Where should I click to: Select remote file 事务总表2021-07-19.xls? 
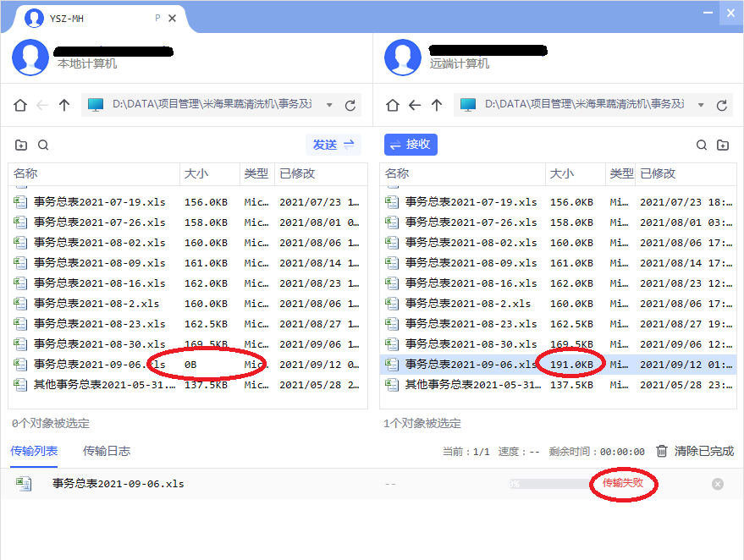coord(558,202)
